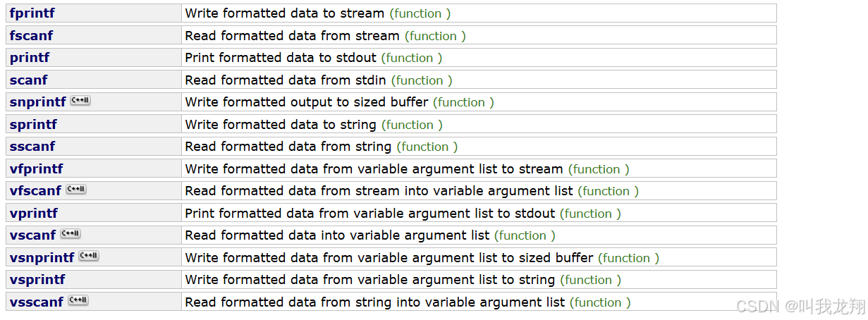Open the sprintf function link
This screenshot has height=320, width=868.
click(x=34, y=124)
